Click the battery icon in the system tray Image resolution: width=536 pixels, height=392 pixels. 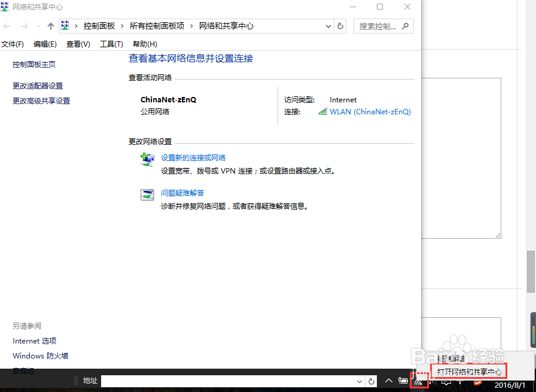tap(403, 381)
